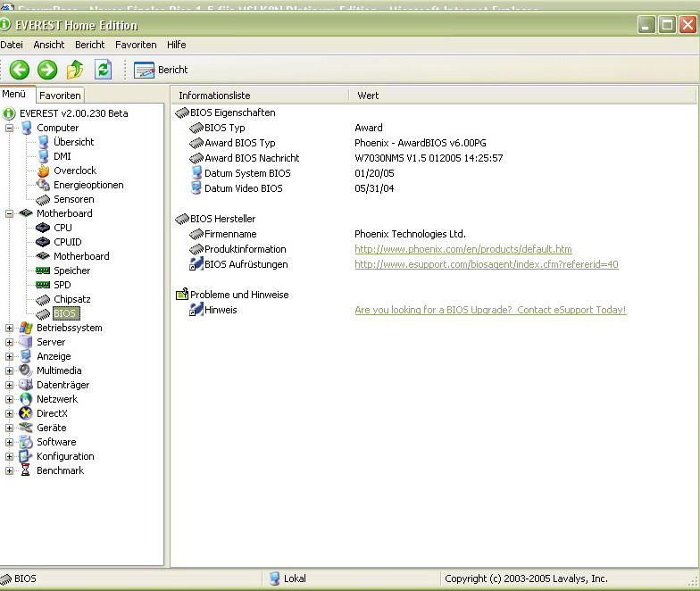Click the Datenträger drive icon
This screenshot has width=700, height=591.
(x=26, y=384)
